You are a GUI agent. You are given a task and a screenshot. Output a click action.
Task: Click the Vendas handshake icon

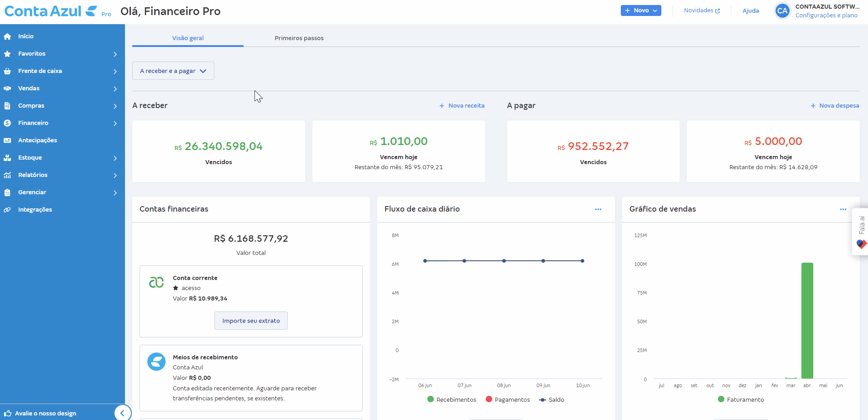pos(7,88)
